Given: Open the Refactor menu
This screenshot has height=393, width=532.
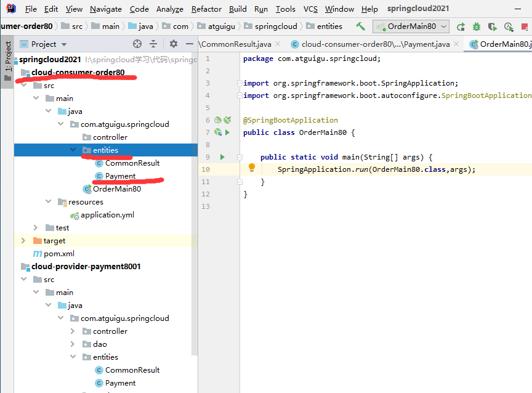Looking at the screenshot, I should (206, 9).
